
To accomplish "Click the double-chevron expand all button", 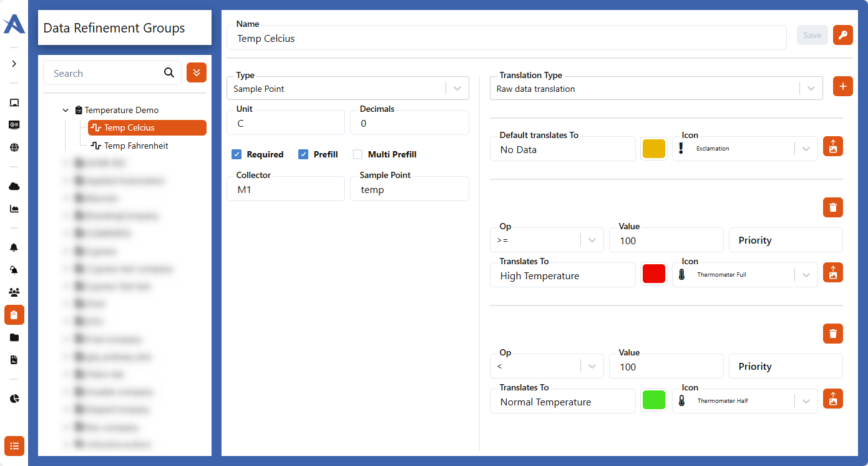I will (x=197, y=72).
